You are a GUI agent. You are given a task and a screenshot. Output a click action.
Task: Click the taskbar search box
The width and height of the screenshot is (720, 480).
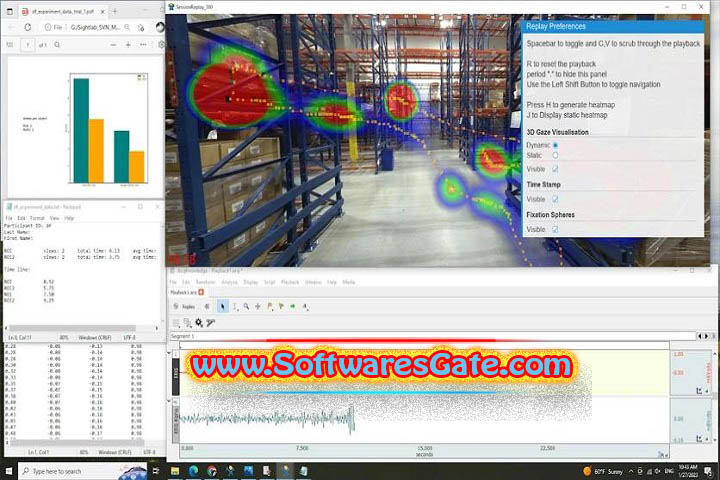[83, 471]
